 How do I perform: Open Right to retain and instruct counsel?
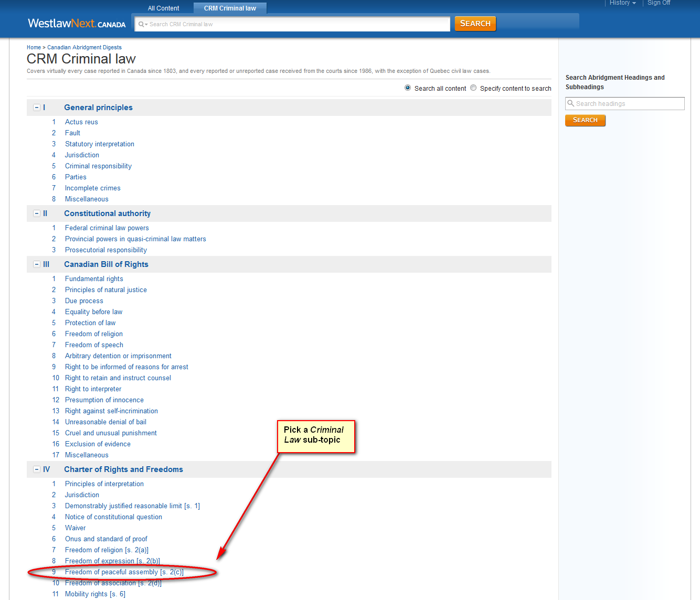118,378
